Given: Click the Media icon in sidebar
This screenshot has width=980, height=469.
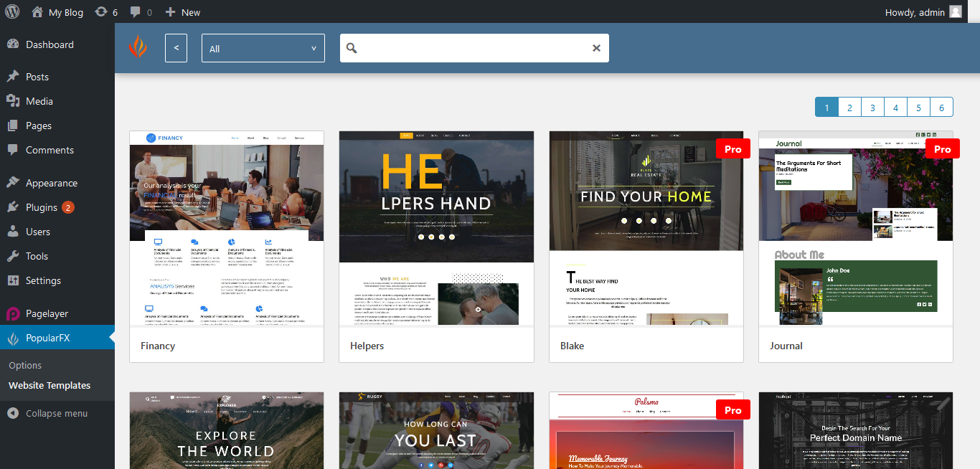Looking at the screenshot, I should pos(13,101).
